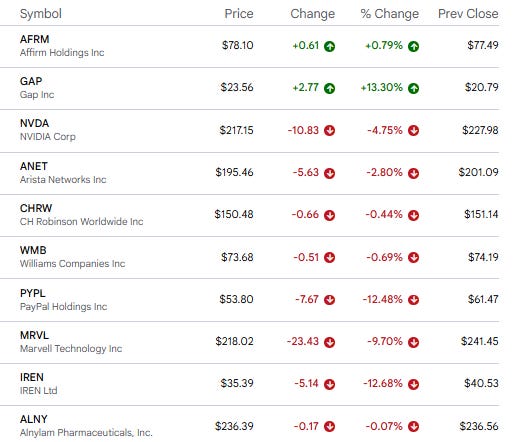Click red down arrow beside ALNY -0.07%
514x442 pixels.
click(x=413, y=426)
